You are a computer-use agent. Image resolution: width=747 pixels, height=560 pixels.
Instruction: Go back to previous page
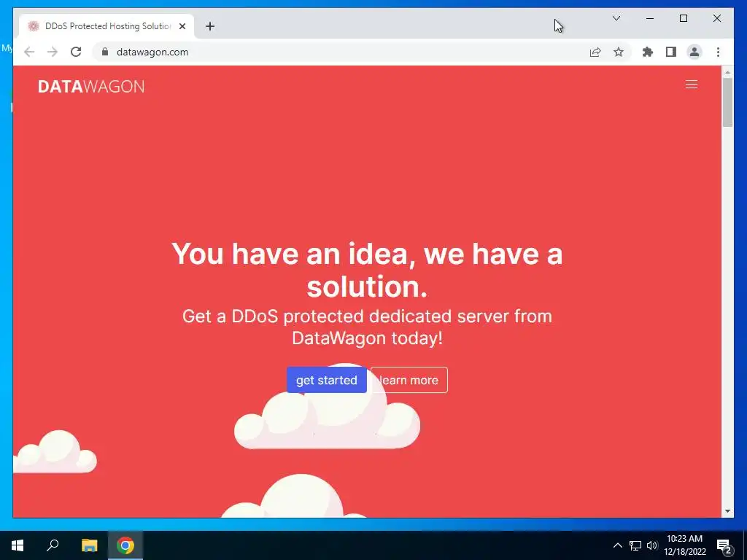tap(29, 52)
